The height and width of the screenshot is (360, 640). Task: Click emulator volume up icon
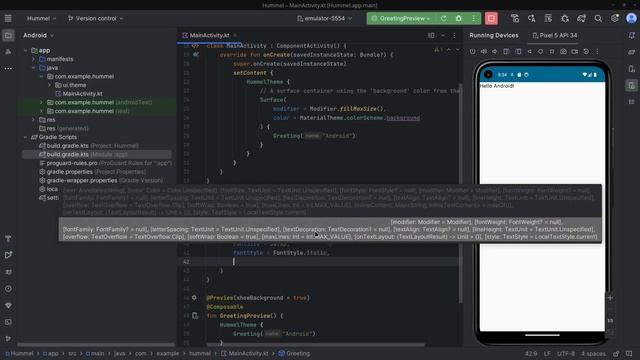tap(484, 51)
